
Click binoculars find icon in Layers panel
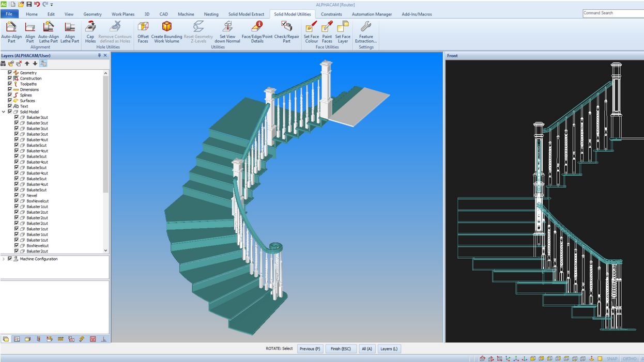click(4, 64)
